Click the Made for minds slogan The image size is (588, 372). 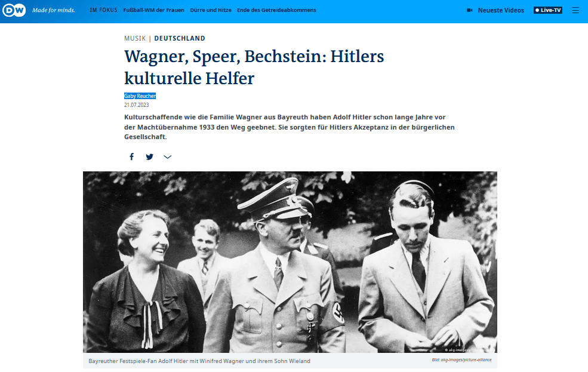coord(54,10)
